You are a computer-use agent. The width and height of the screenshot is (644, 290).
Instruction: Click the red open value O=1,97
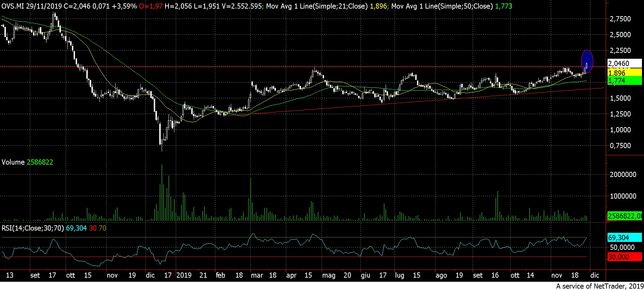151,6
